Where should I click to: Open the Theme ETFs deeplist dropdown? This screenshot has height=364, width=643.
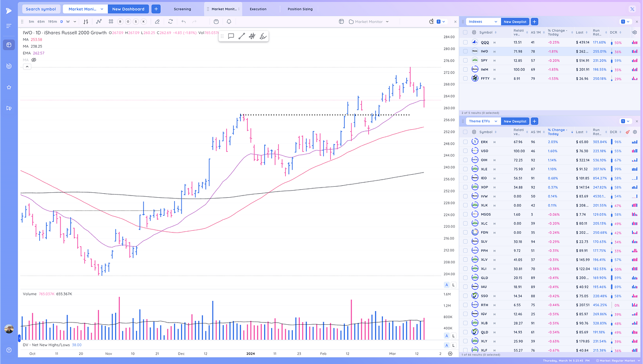click(x=483, y=121)
